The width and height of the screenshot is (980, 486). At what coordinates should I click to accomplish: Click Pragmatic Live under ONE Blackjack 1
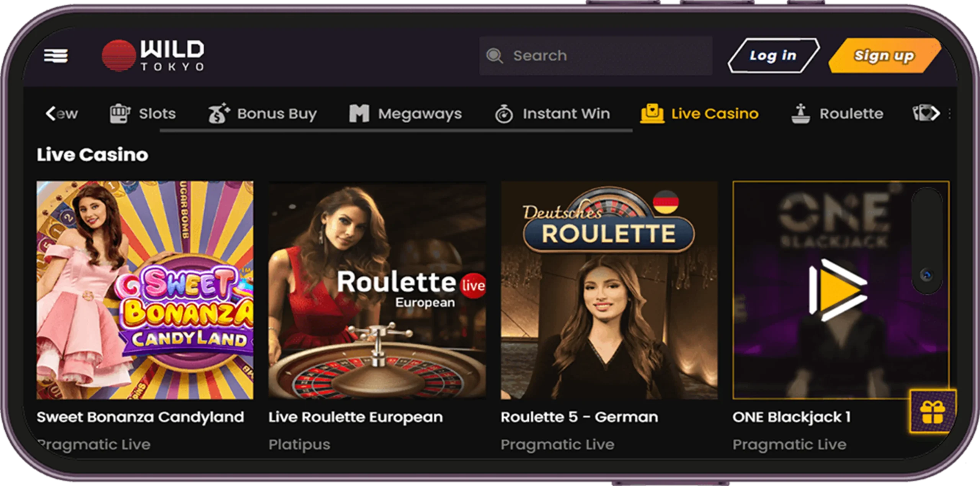[x=789, y=445]
